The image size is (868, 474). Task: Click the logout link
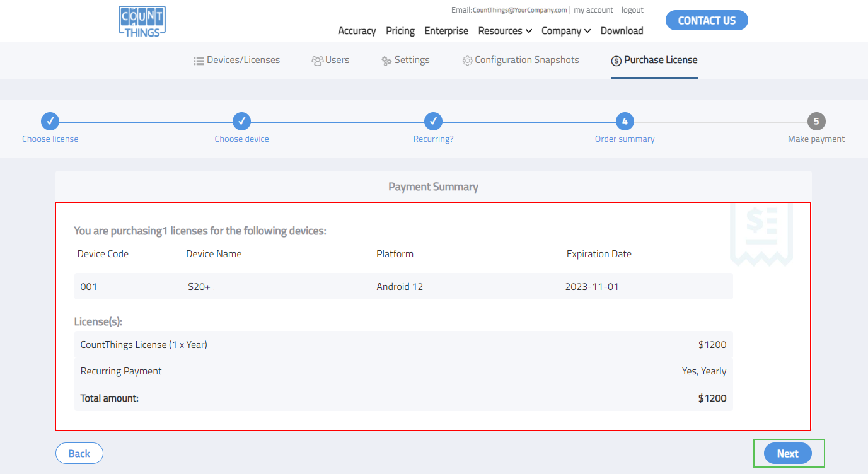pyautogui.click(x=632, y=10)
